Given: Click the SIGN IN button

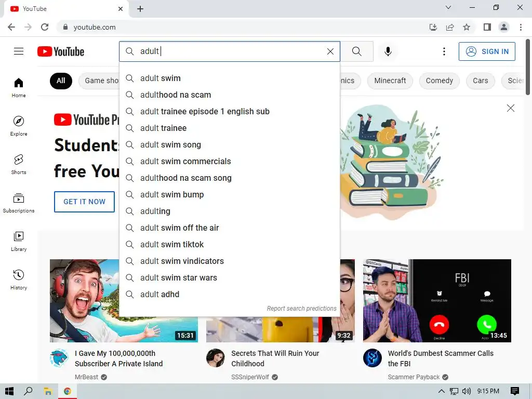Looking at the screenshot, I should coord(487,51).
